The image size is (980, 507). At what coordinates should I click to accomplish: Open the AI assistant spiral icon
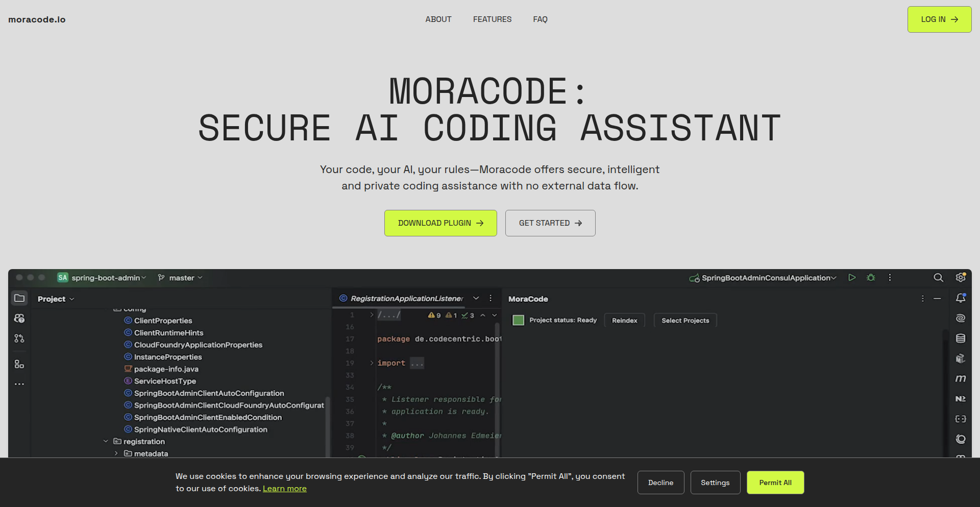coord(961,318)
